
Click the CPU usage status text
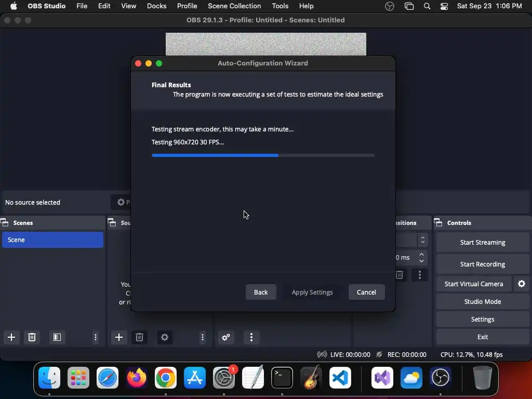471,354
